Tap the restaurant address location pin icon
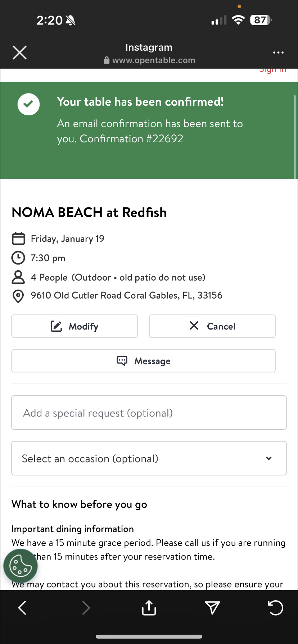298x644 pixels. click(x=18, y=296)
